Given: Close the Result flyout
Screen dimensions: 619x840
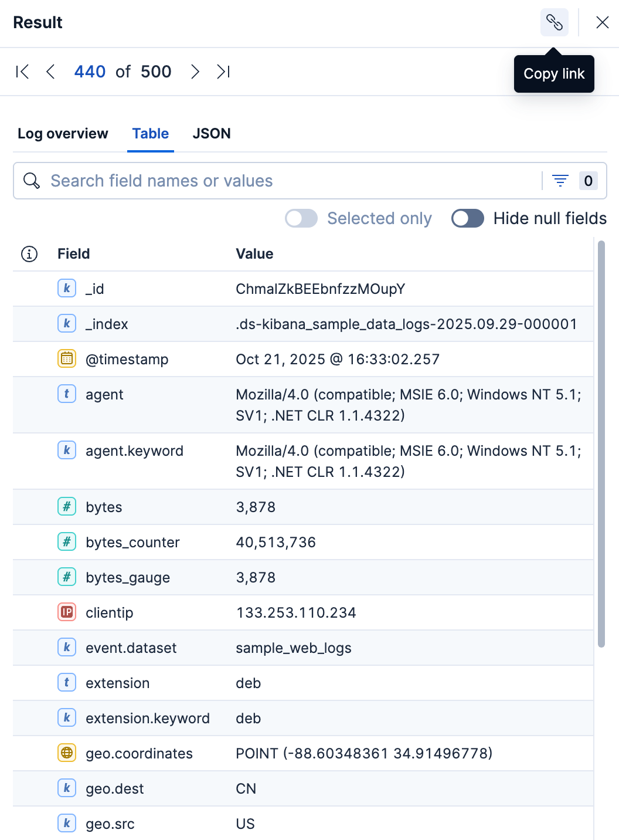Looking at the screenshot, I should (x=602, y=22).
